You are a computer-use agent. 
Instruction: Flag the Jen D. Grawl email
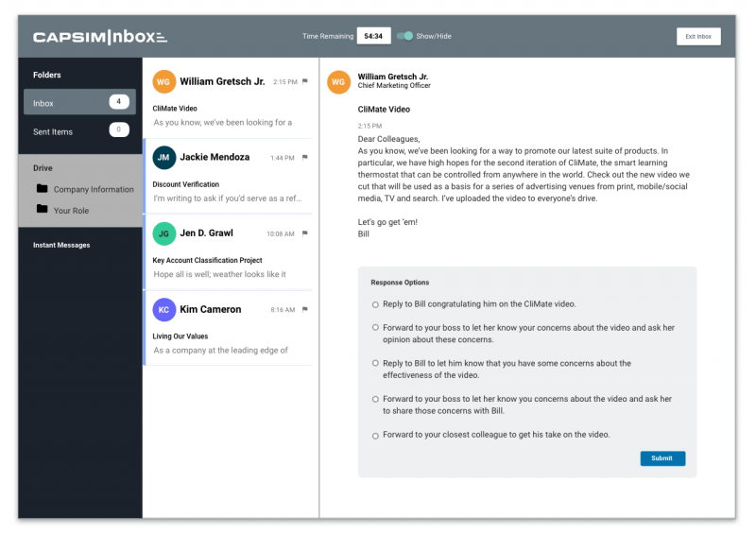[304, 233]
